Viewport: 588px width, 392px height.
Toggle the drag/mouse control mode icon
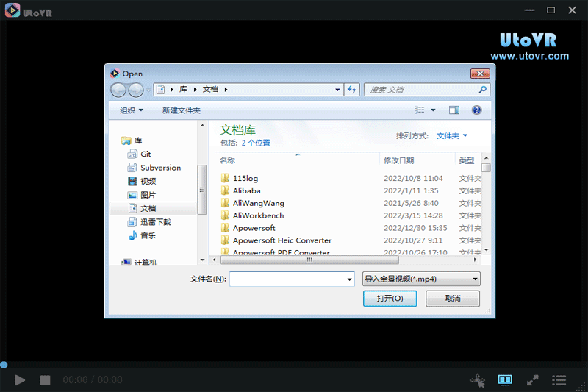point(478,380)
